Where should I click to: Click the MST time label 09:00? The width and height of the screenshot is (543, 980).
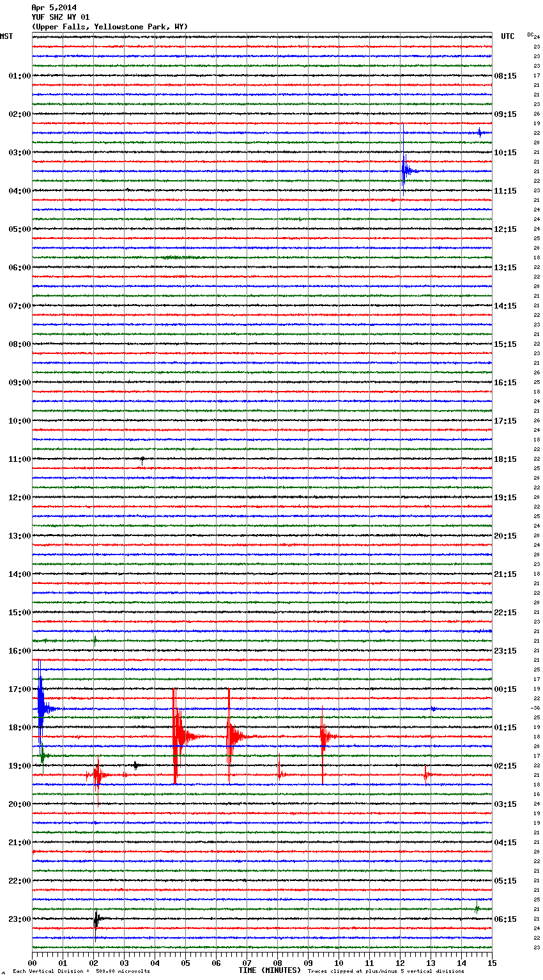(x=19, y=383)
